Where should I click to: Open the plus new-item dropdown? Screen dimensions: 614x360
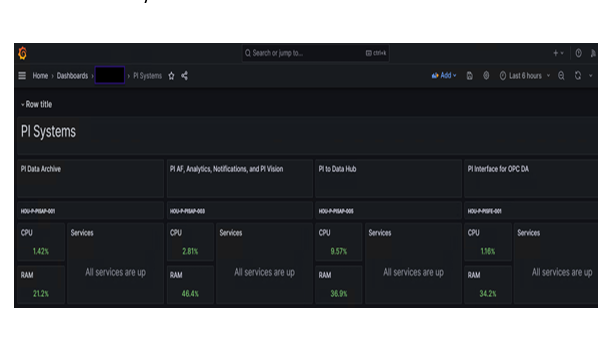(558, 53)
